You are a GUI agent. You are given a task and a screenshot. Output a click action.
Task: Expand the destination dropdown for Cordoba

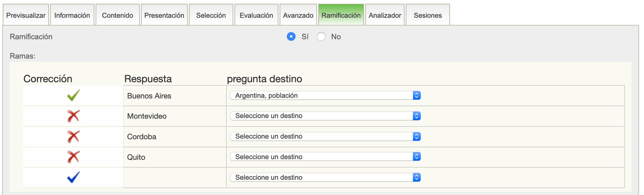coord(325,136)
